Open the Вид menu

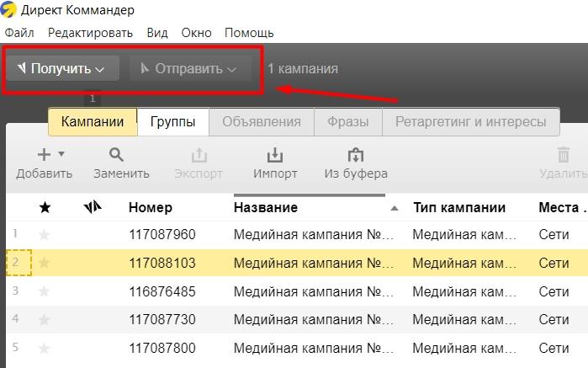pos(157,33)
